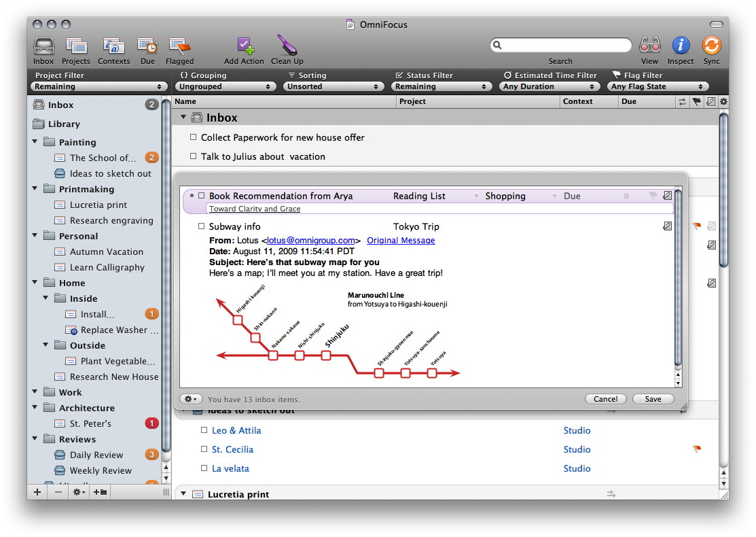Screen dimensions: 756x537
Task: Show Due items via toolbar icon
Action: [147, 47]
